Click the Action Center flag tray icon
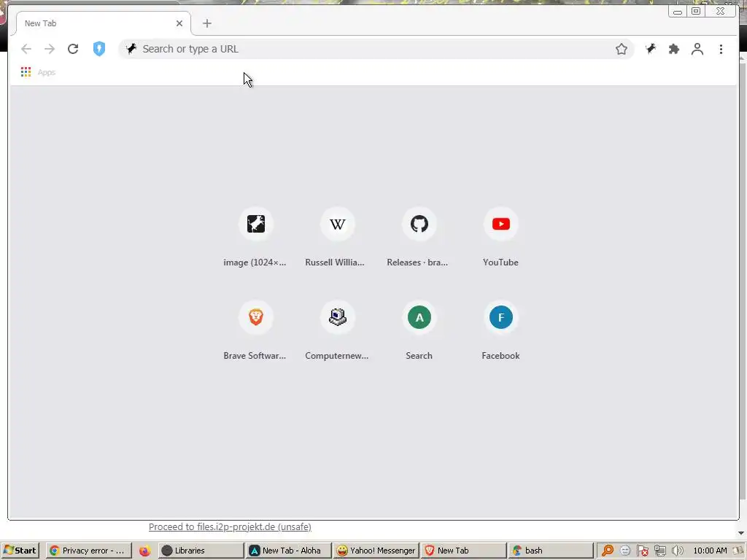This screenshot has height=560, width=747. coord(643,551)
